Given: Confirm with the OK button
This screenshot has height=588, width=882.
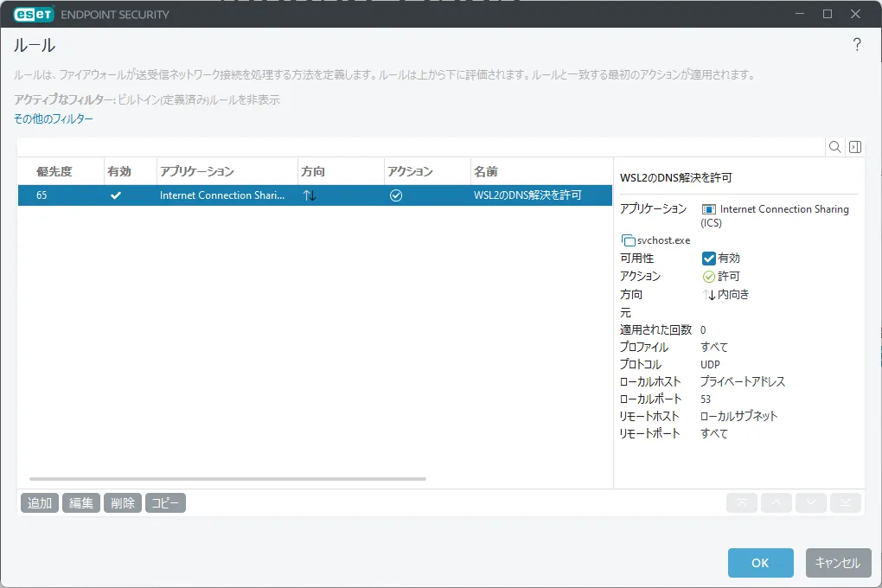Looking at the screenshot, I should (x=760, y=563).
